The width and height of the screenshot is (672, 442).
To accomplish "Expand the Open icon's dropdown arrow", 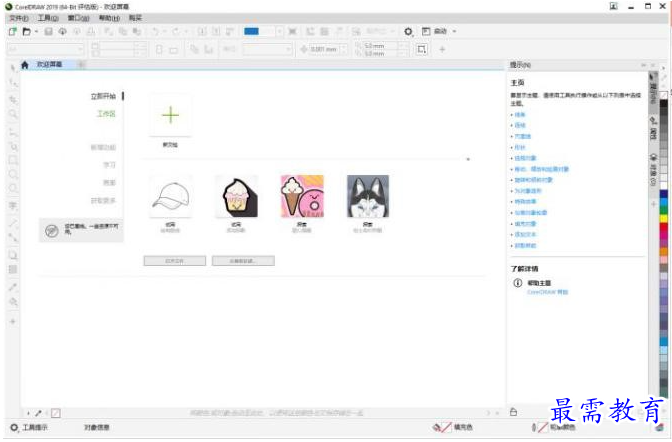I will click(x=36, y=31).
